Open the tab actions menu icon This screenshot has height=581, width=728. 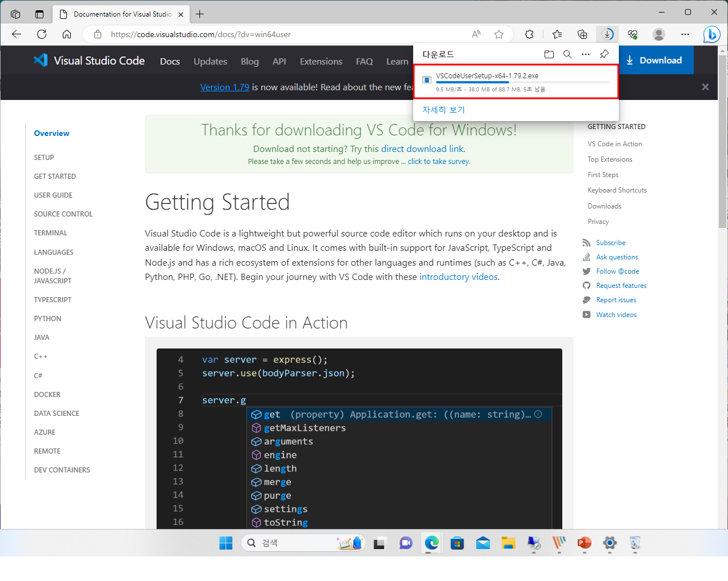click(39, 14)
